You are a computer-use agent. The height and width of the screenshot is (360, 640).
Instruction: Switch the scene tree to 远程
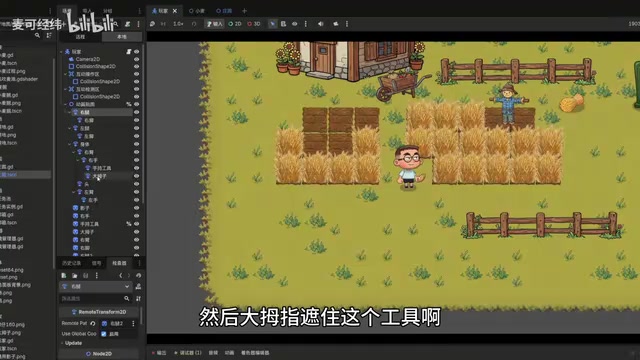point(80,37)
